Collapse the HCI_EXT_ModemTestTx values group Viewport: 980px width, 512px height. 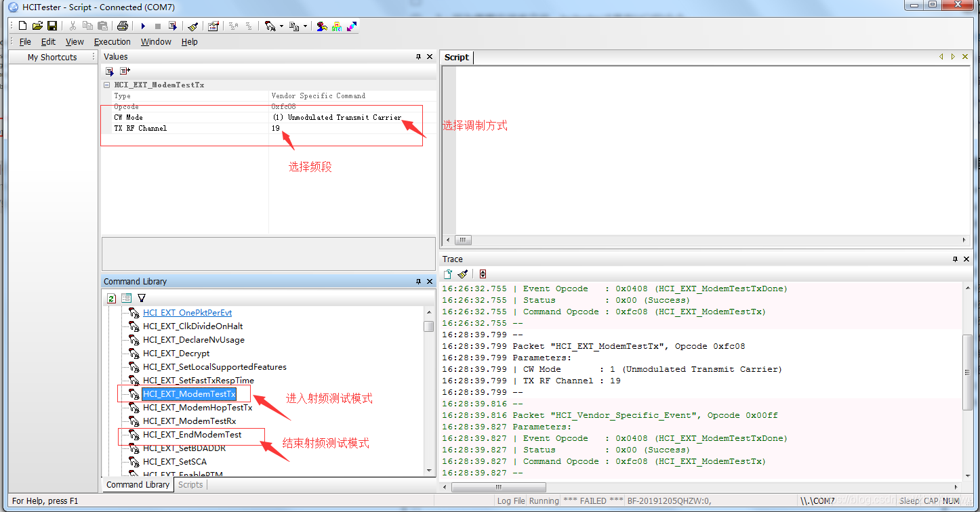click(x=107, y=85)
